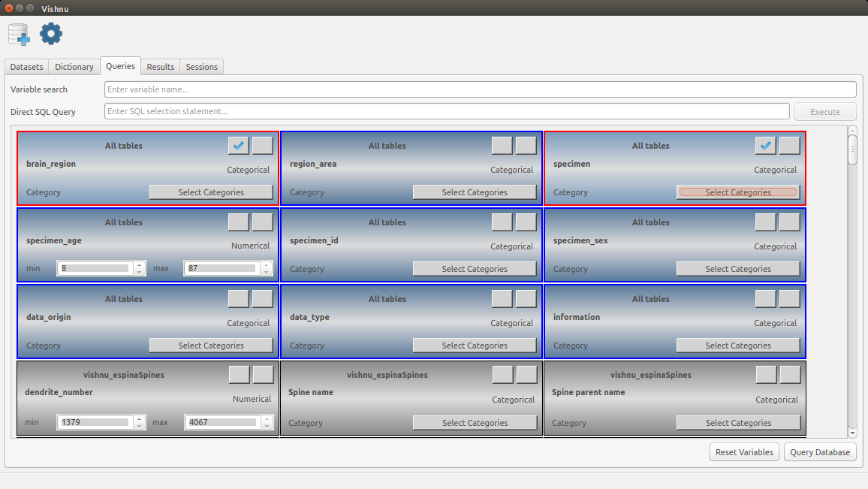868x489 pixels.
Task: Click the Query Database button
Action: point(820,452)
